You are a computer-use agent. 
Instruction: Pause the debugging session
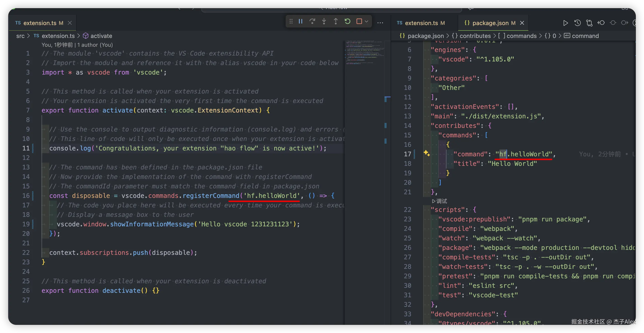click(301, 21)
